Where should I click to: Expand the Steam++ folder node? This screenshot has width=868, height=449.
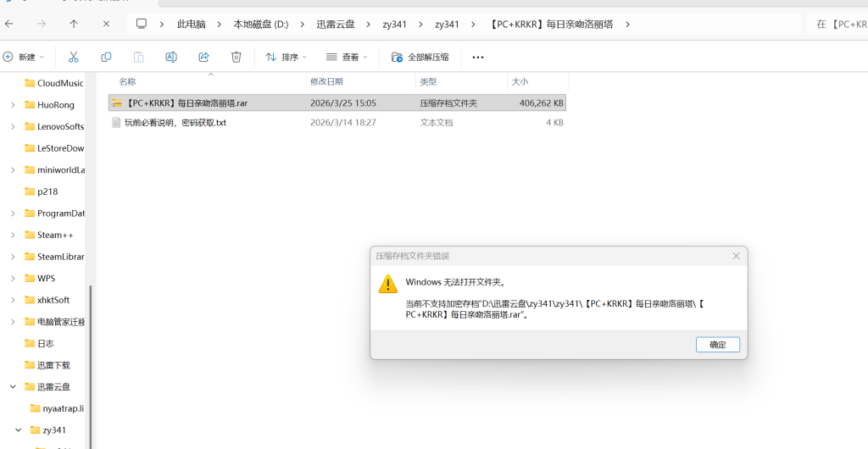pyautogui.click(x=13, y=235)
